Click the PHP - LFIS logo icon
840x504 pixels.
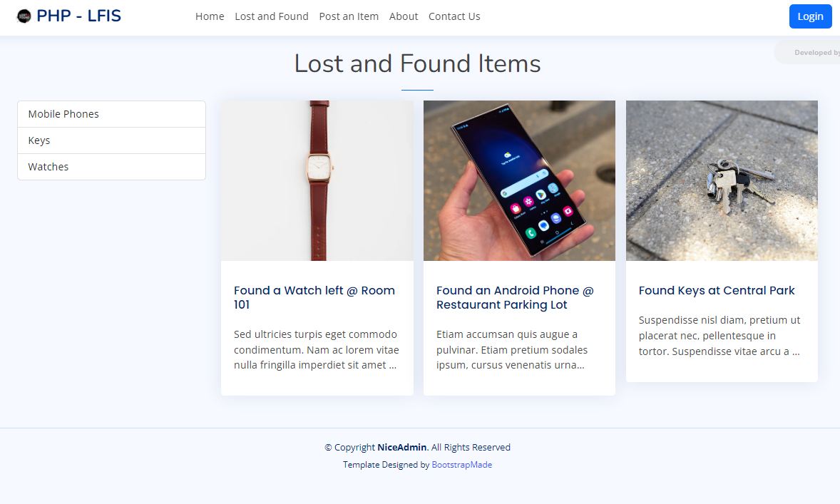tap(24, 16)
